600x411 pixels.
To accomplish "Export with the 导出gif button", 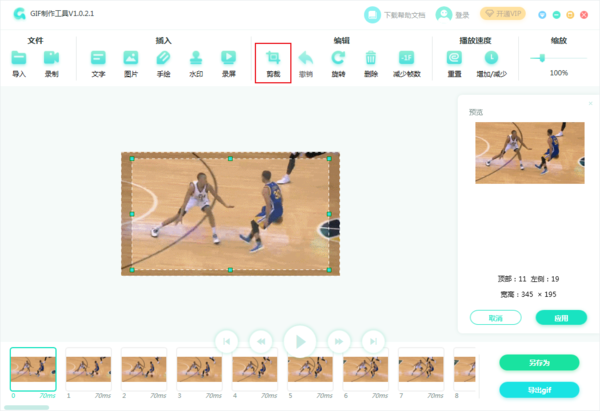I will coord(539,390).
